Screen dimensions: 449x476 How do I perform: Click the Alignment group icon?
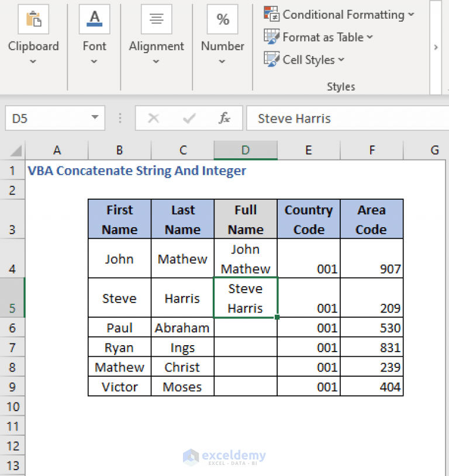tap(156, 18)
